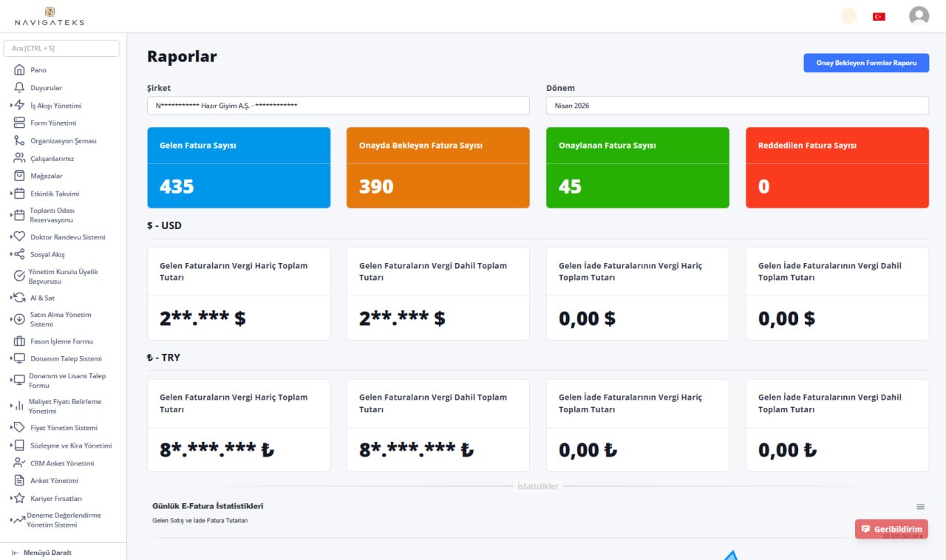Screen dimensions: 946x560
Task: Collapse sidebar with Menüyü Daralt
Action: [41, 552]
